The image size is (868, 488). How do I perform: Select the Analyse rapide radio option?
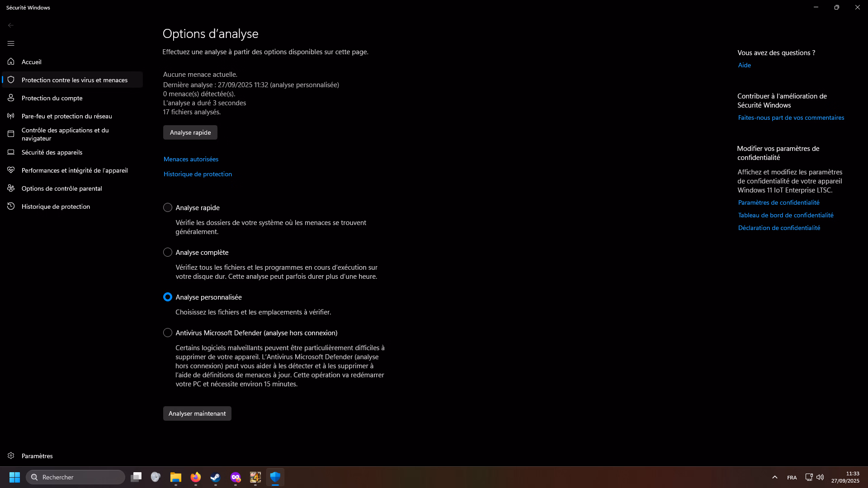168,207
